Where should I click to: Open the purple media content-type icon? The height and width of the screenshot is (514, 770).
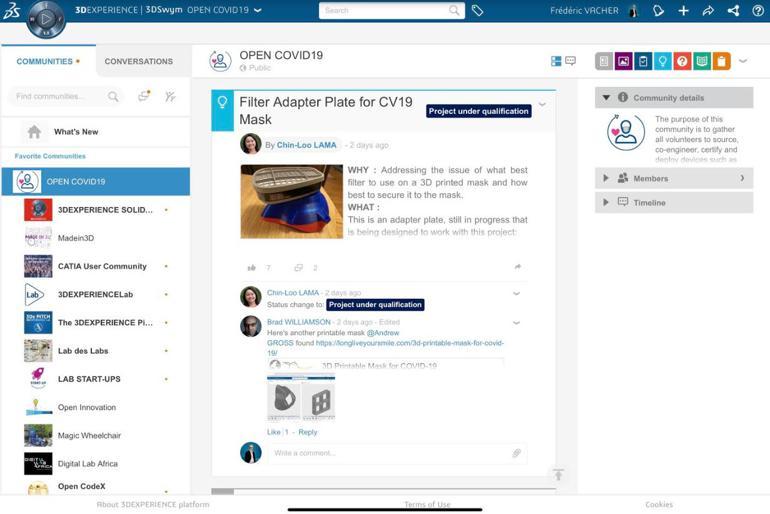point(624,61)
